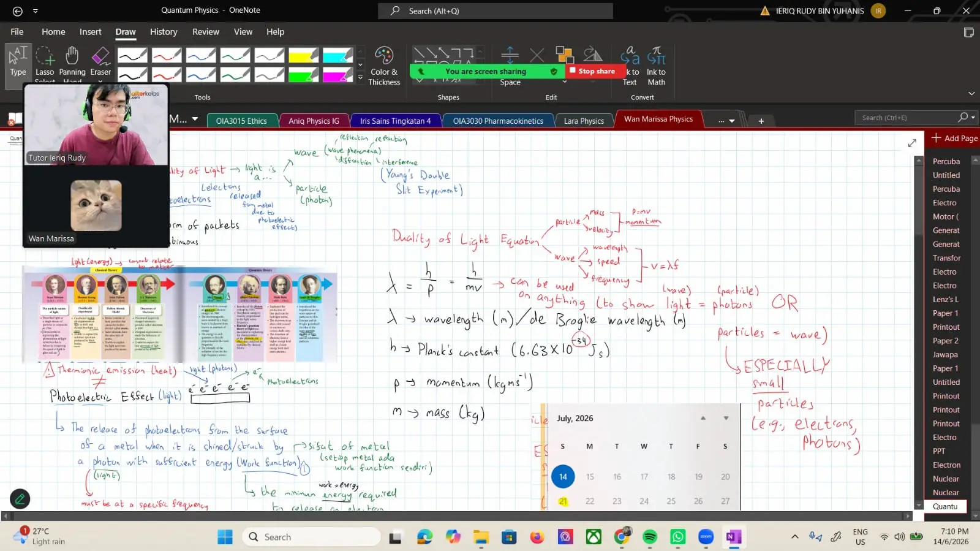Click the back arrow in the title bar
The image size is (980, 551).
(17, 11)
